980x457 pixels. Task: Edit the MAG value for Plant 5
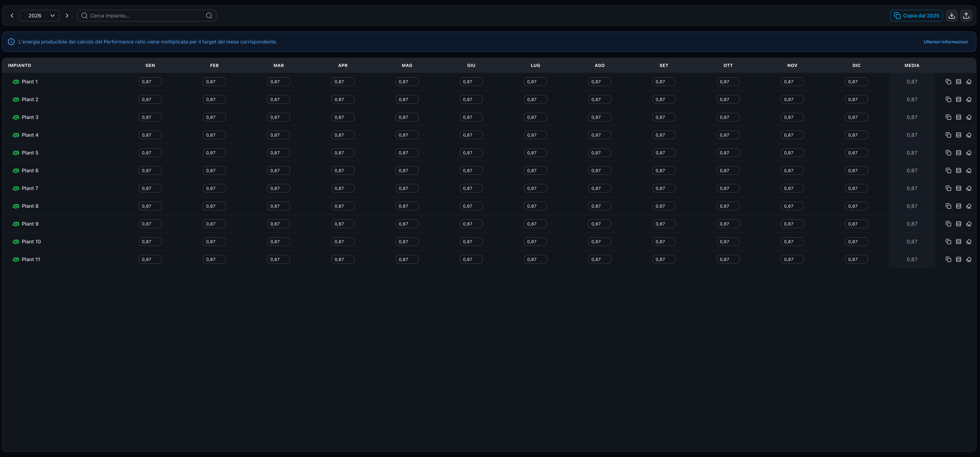point(407,153)
